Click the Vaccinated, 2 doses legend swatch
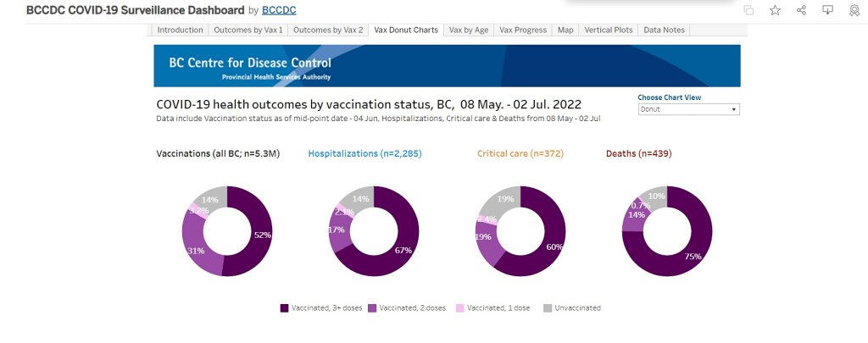The image size is (868, 343). click(x=373, y=308)
